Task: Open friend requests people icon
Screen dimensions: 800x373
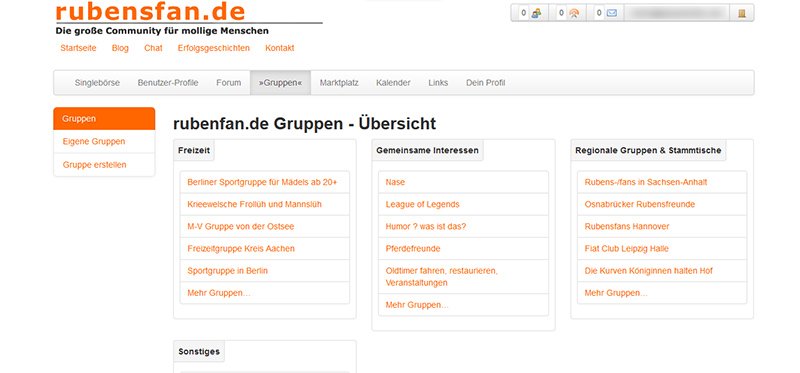Action: (536, 13)
